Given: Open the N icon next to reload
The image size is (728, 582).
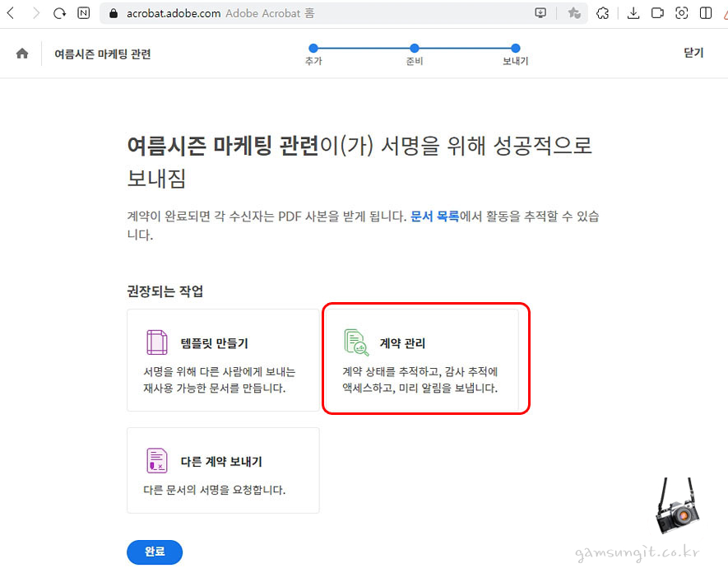Looking at the screenshot, I should pyautogui.click(x=84, y=13).
